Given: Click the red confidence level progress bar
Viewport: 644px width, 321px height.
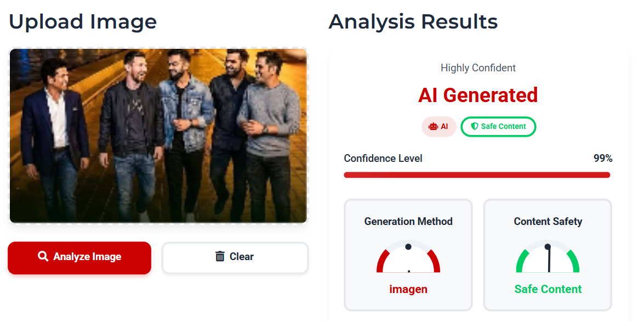Looking at the screenshot, I should tap(477, 175).
